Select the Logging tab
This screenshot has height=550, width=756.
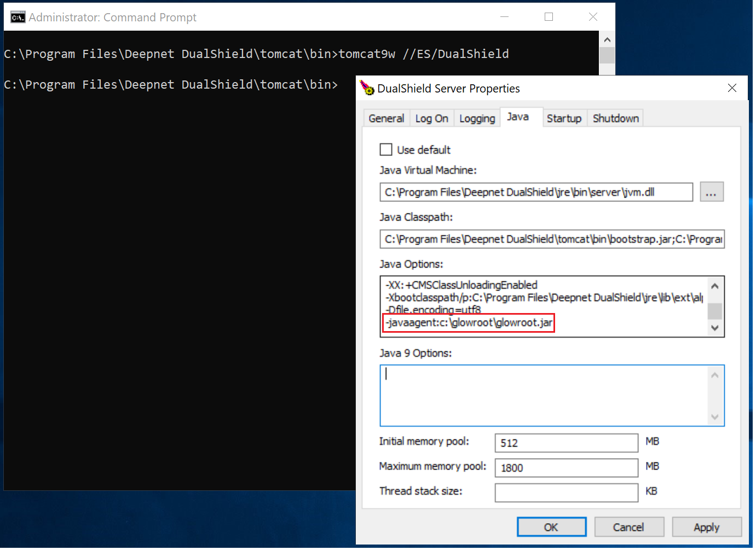click(477, 119)
